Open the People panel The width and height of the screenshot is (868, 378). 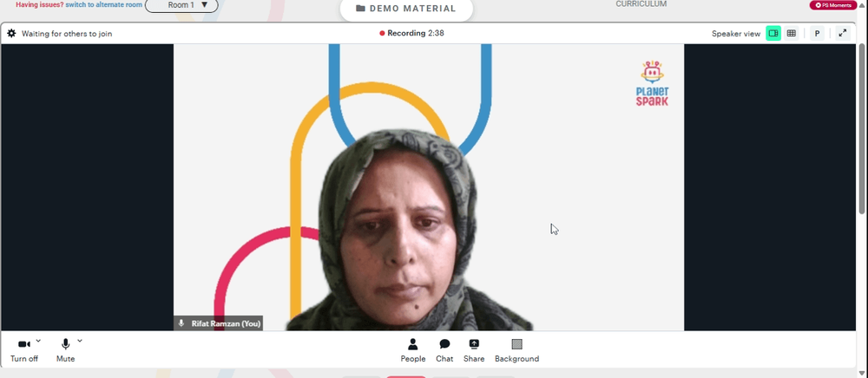413,350
